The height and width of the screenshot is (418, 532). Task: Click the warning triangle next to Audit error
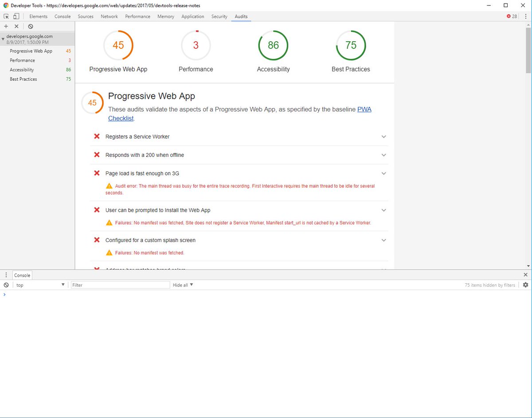pos(109,186)
